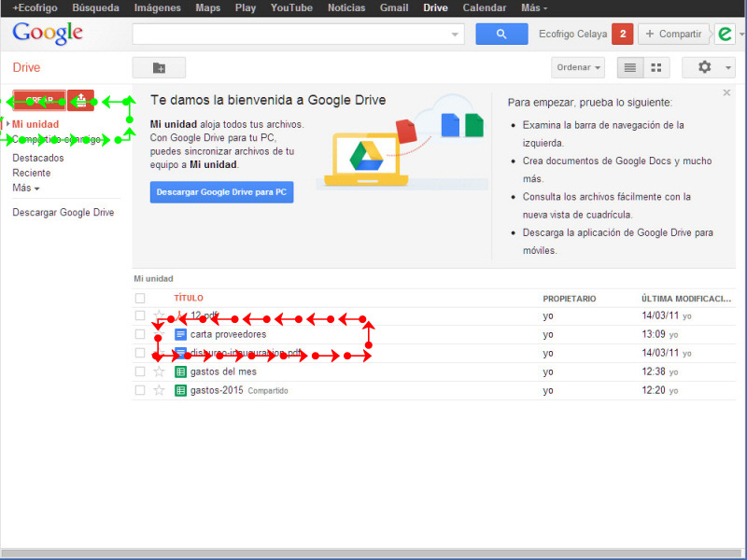Switch to grid view icon
Viewport: 747px width, 560px height.
pyautogui.click(x=656, y=67)
